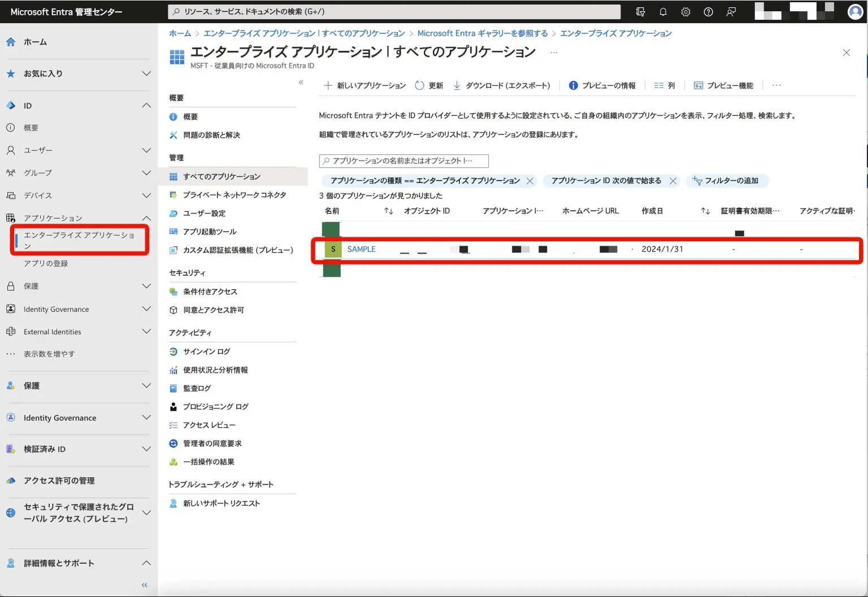Screen dimensions: 868x597
Task: Click the カスタム認証拡張機能 icon
Action: point(173,250)
